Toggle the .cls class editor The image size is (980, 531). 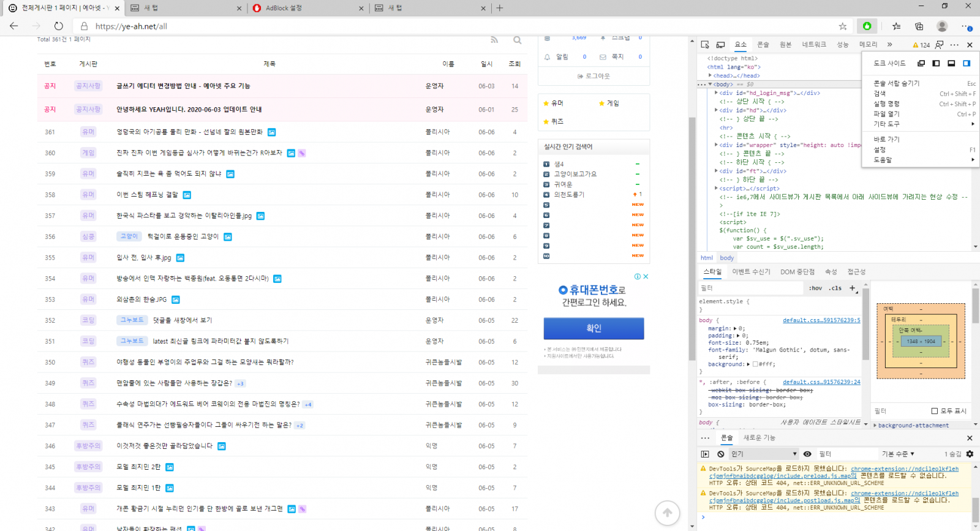click(835, 288)
